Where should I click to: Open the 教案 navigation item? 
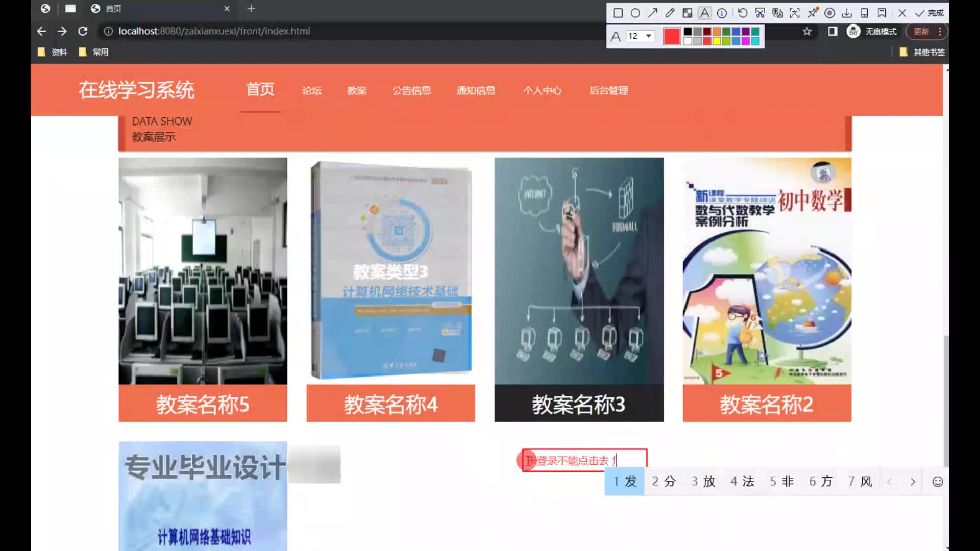(x=357, y=91)
